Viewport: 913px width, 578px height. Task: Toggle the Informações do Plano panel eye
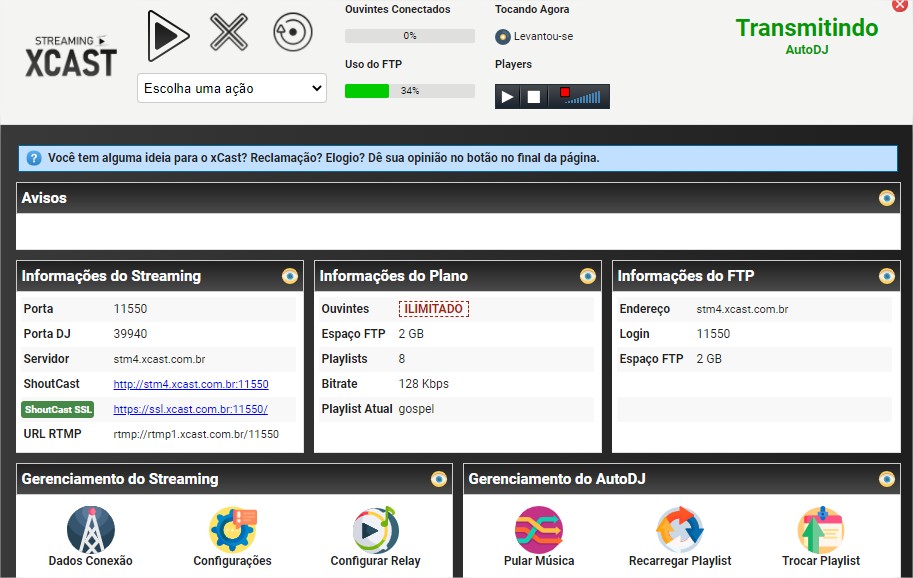pyautogui.click(x=588, y=276)
